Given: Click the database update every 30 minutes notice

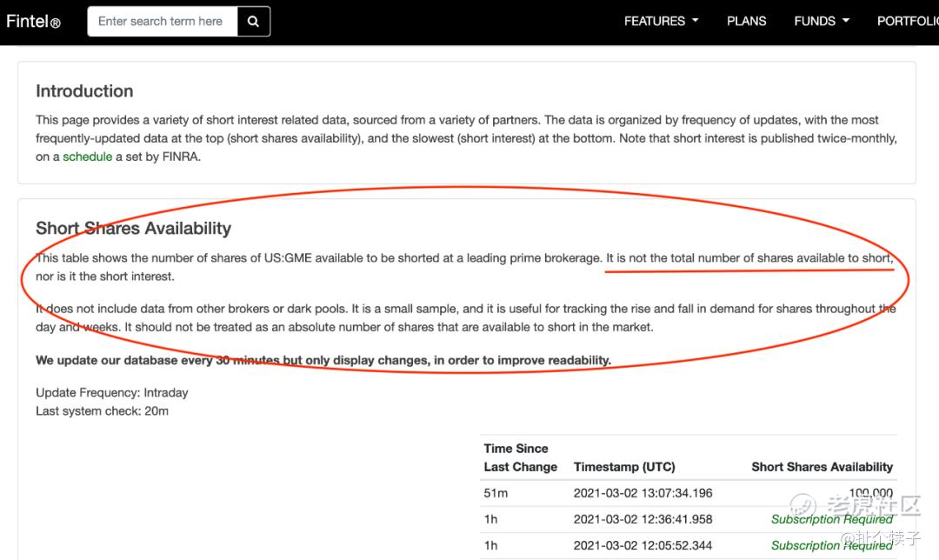Looking at the screenshot, I should [x=323, y=360].
